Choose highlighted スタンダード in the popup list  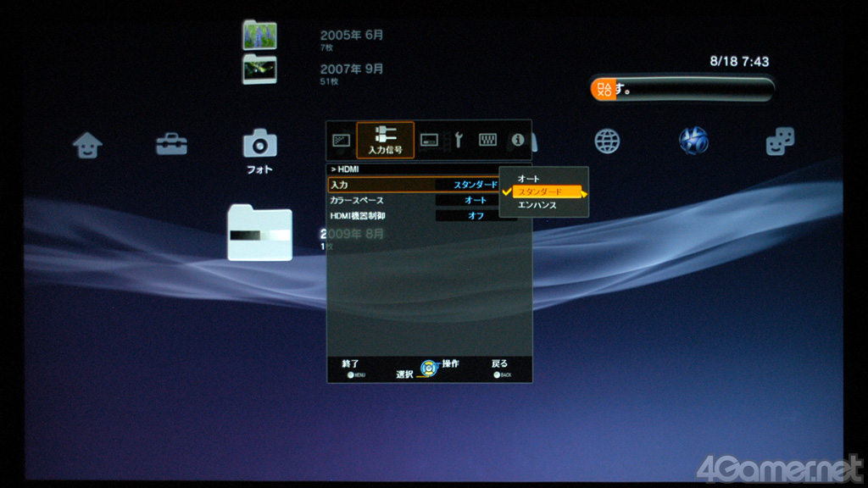tap(547, 192)
